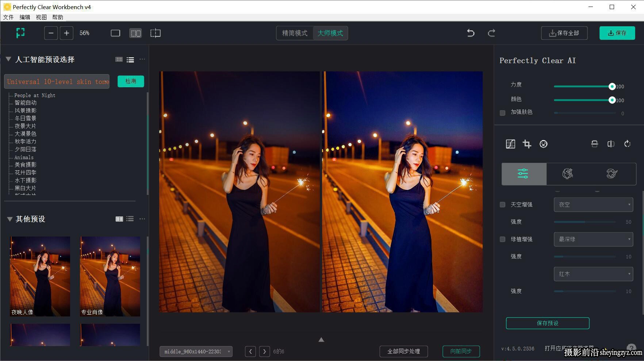
Task: Select 智能自动 in preset tree
Action: click(26, 103)
